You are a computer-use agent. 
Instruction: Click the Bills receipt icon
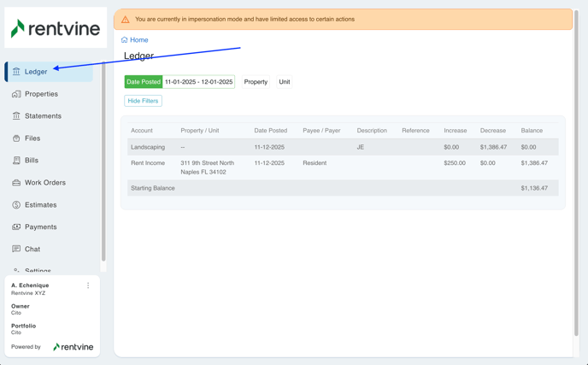pyautogui.click(x=16, y=161)
